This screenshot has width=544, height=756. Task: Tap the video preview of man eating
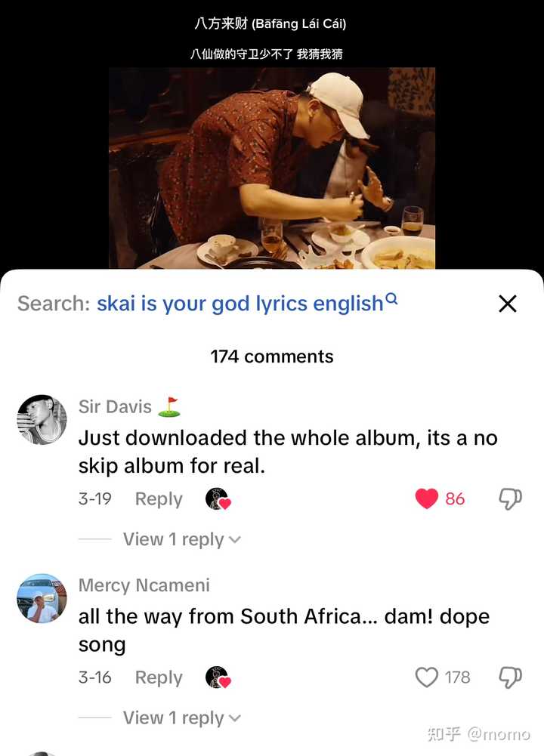tap(271, 168)
